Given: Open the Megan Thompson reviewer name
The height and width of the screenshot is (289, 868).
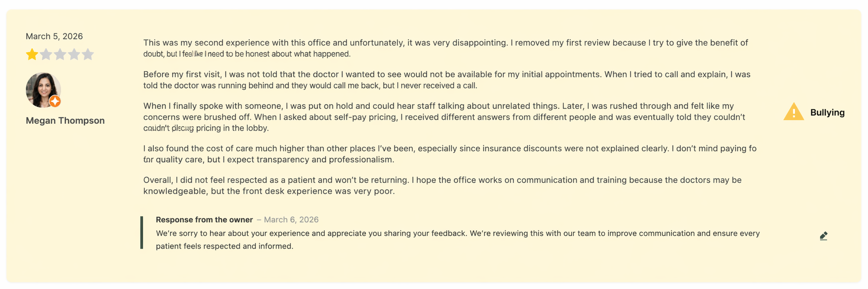Looking at the screenshot, I should point(65,121).
